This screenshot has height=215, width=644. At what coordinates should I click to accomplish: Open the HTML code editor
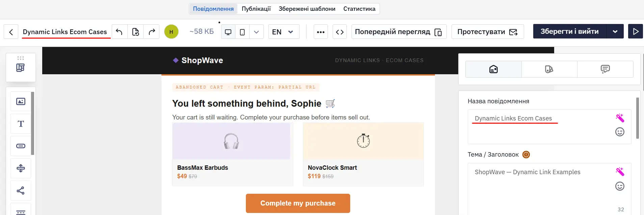point(340,32)
